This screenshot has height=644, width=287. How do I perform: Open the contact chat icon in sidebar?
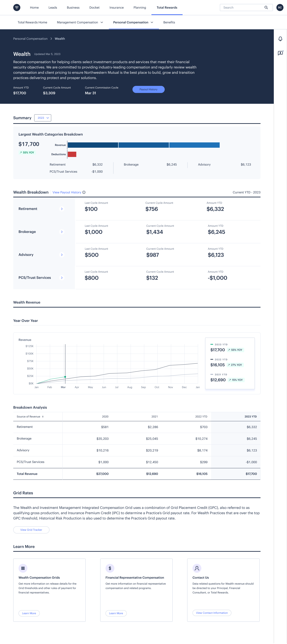[x=281, y=53]
